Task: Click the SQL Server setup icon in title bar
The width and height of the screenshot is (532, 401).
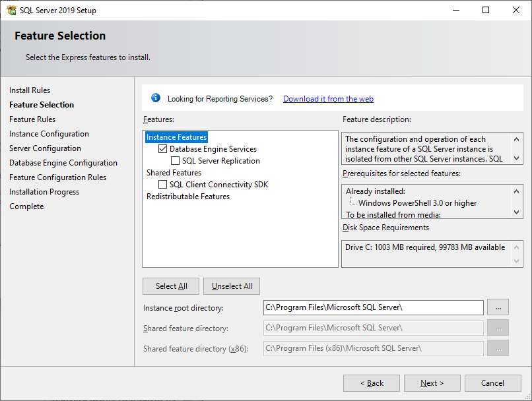Action: [x=13, y=10]
